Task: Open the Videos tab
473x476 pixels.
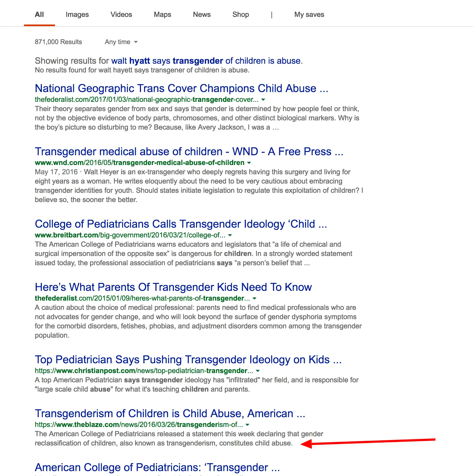Action: pyautogui.click(x=121, y=14)
